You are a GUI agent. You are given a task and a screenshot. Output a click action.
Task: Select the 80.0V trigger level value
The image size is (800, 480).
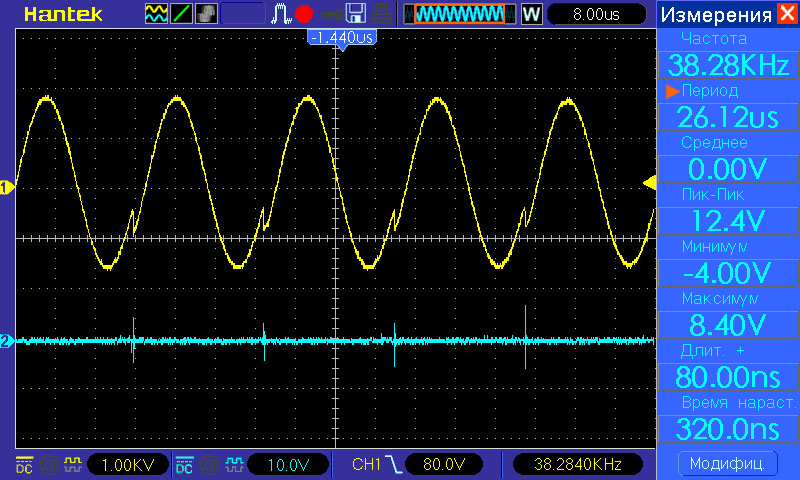pyautogui.click(x=444, y=464)
